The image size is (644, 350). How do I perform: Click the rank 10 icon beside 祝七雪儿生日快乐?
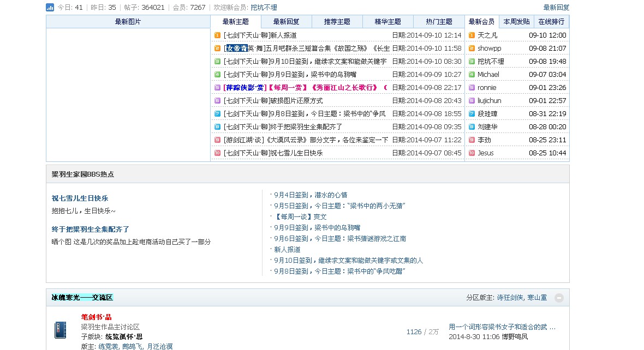click(217, 153)
